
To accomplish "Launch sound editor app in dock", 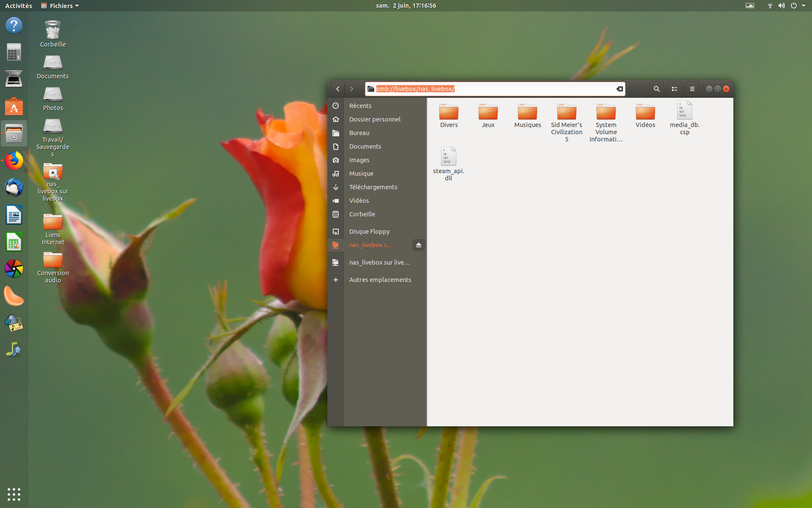I will (x=14, y=323).
